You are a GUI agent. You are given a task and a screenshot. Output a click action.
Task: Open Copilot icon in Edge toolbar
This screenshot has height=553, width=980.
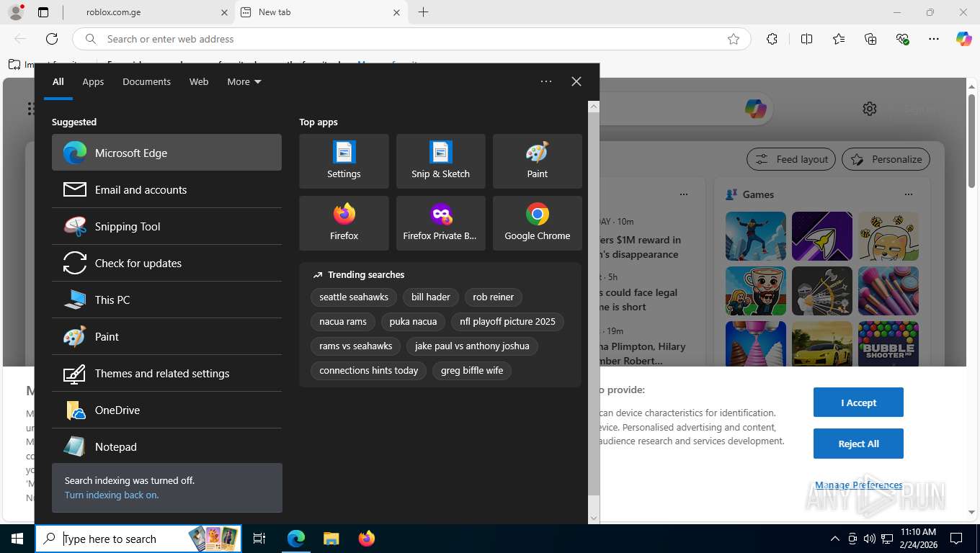pos(964,39)
